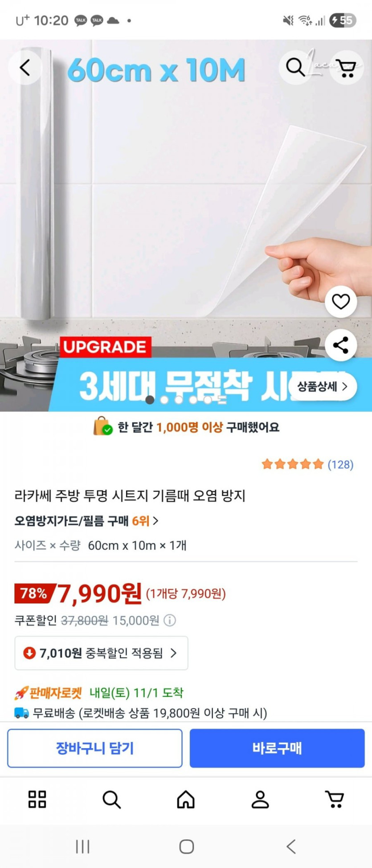
Task: Open cart icon at top right
Action: click(x=346, y=68)
